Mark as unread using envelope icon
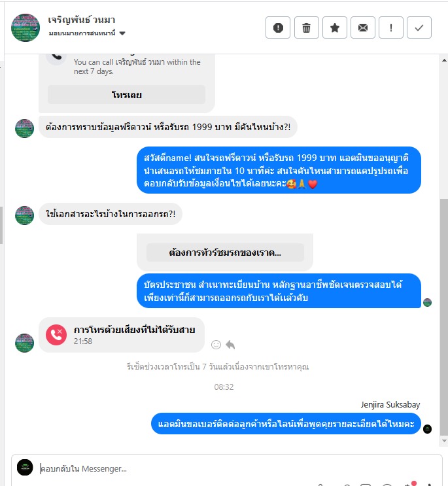The image size is (448, 486). [x=363, y=27]
